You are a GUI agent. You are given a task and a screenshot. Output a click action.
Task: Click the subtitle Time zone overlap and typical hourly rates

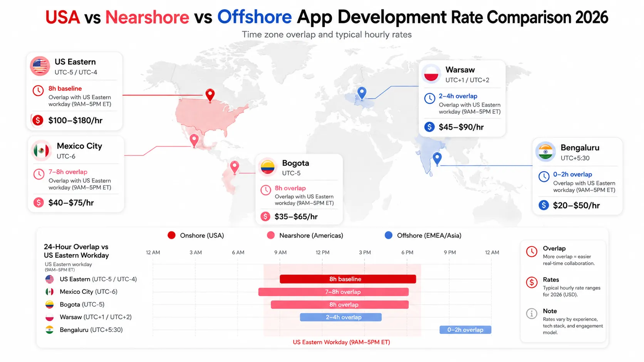[327, 35]
